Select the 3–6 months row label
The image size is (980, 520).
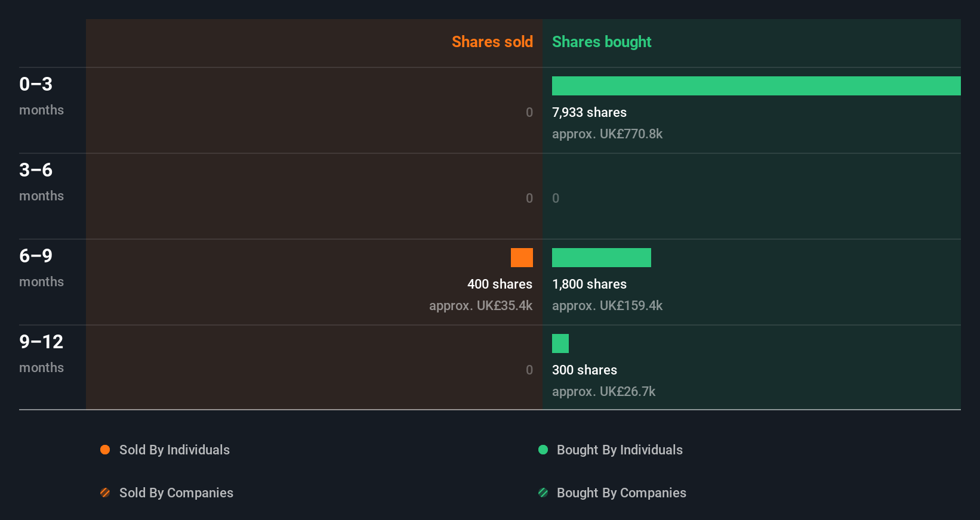41,181
